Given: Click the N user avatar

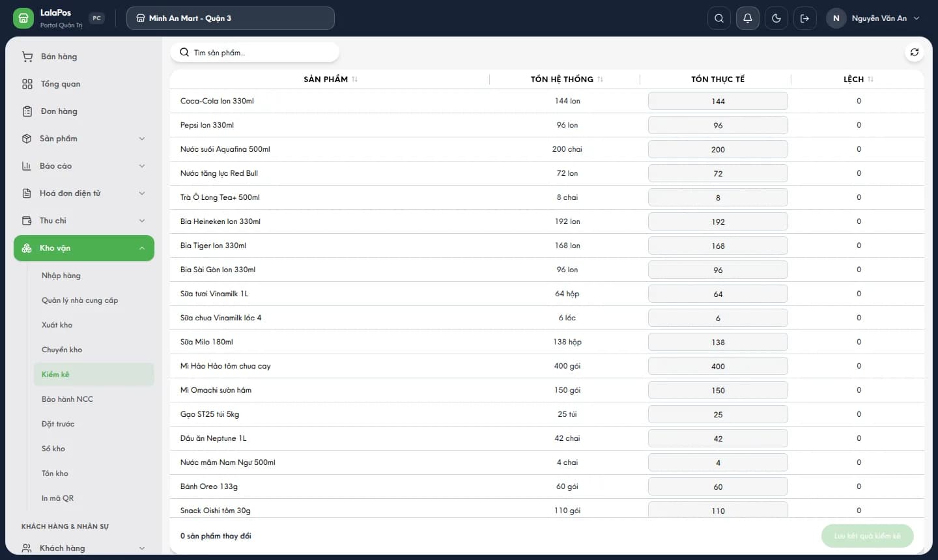Looking at the screenshot, I should (x=836, y=18).
